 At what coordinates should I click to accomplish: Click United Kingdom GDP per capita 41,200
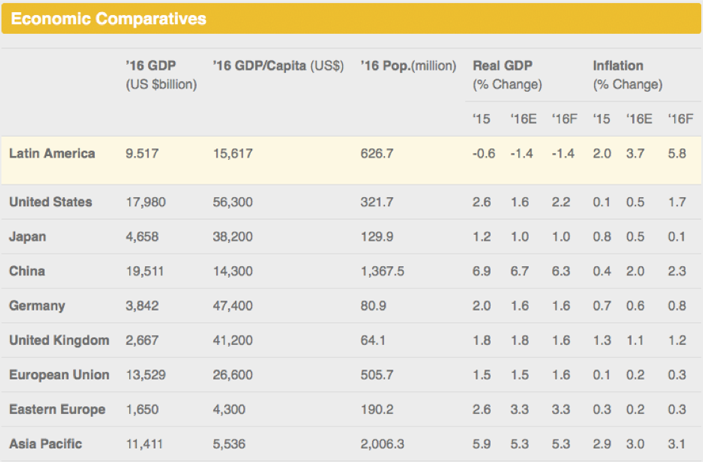[x=233, y=340]
